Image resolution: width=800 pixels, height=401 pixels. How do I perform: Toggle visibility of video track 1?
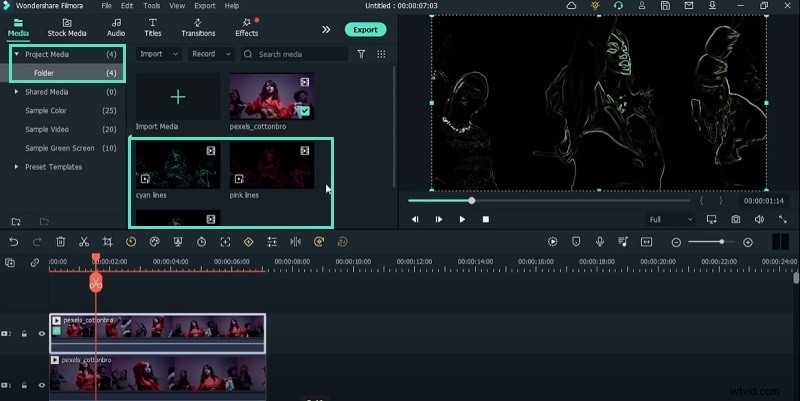pos(42,384)
